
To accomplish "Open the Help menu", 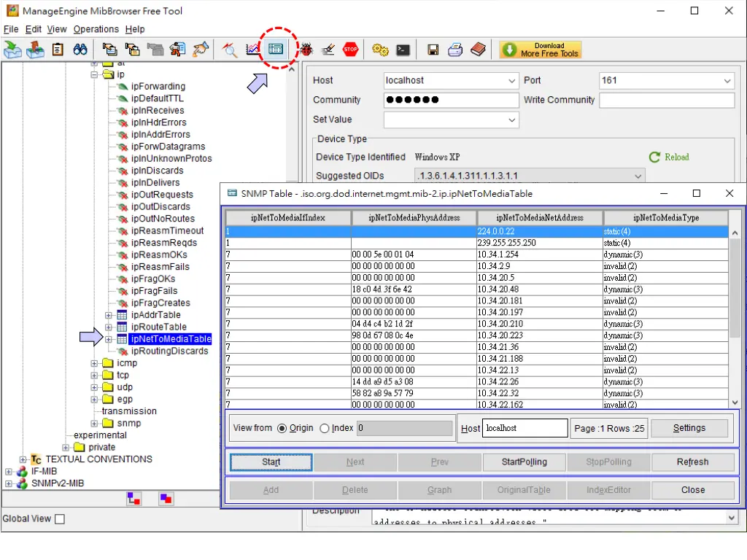I will [135, 29].
